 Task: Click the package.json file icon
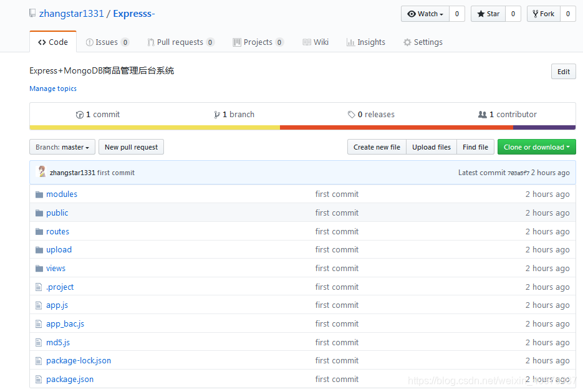(39, 380)
